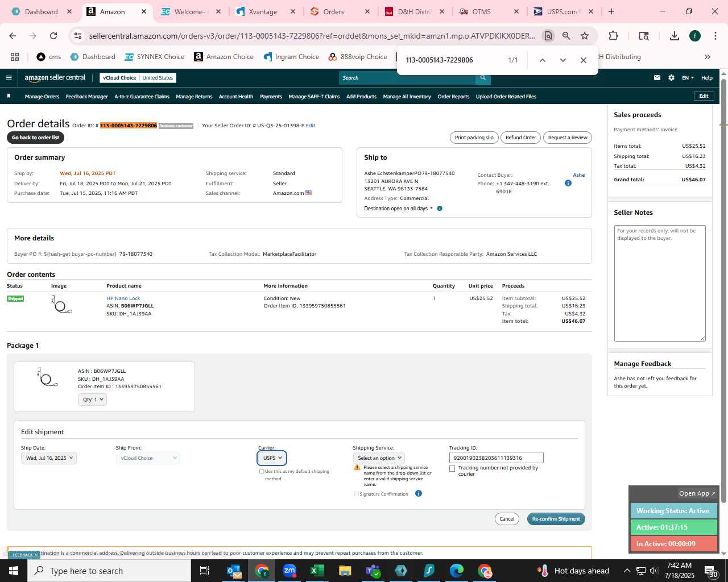Viewport: 728px width, 582px height.
Task: Click the Ashe contact buyer link
Action: coord(579,175)
